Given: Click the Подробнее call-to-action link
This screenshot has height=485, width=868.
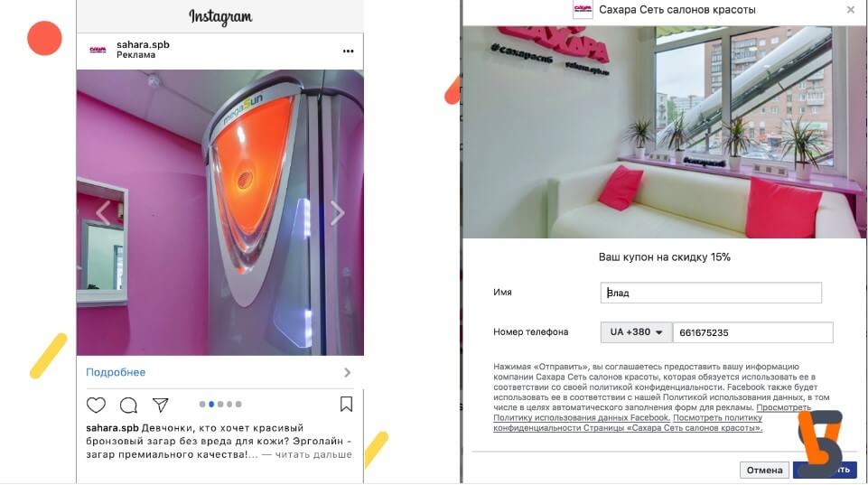Looking at the screenshot, I should [116, 372].
